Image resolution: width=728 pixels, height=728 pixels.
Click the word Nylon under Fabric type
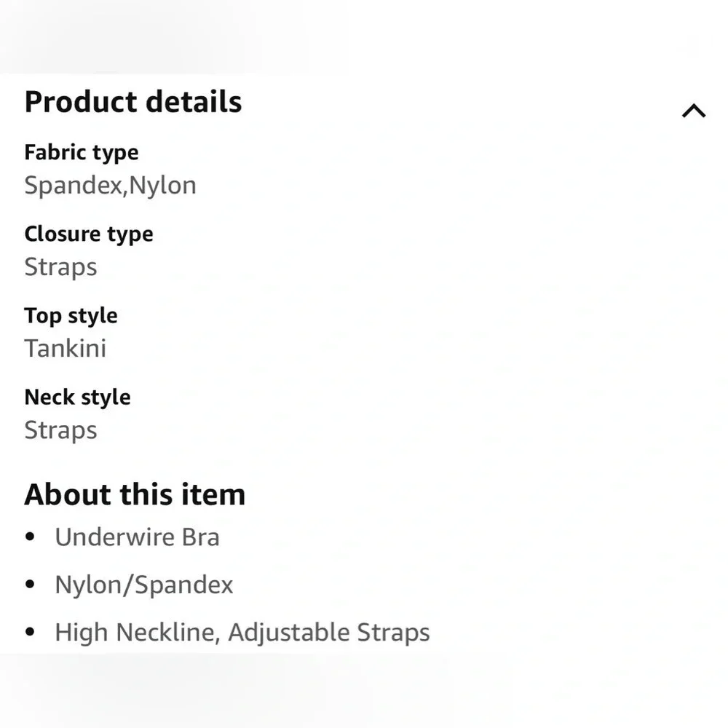click(x=163, y=186)
